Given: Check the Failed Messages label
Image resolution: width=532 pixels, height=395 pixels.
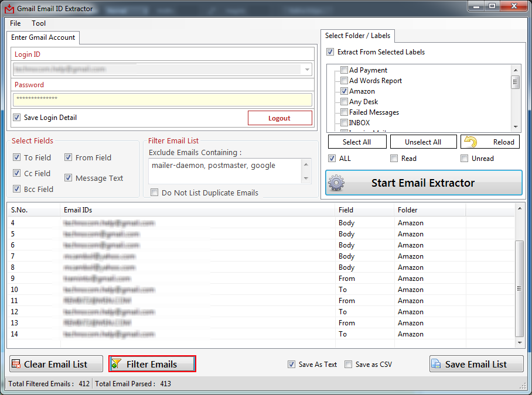Looking at the screenshot, I should (x=344, y=112).
